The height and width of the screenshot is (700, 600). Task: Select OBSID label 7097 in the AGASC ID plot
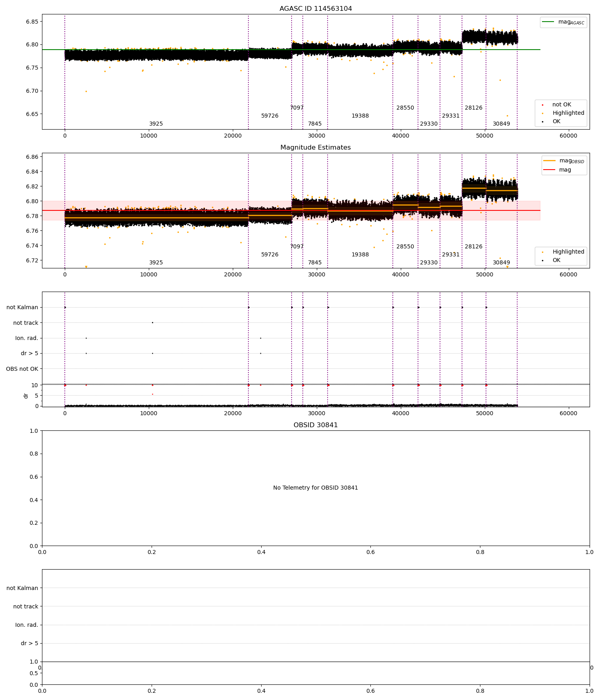coord(297,108)
